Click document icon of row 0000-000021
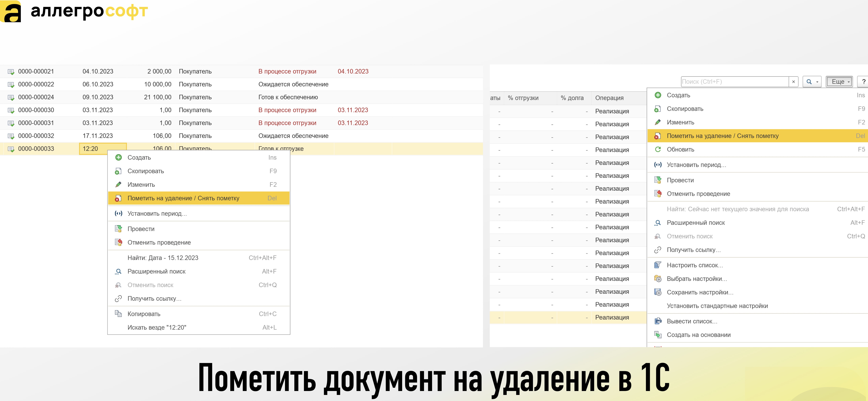The height and width of the screenshot is (401, 868). click(x=11, y=72)
